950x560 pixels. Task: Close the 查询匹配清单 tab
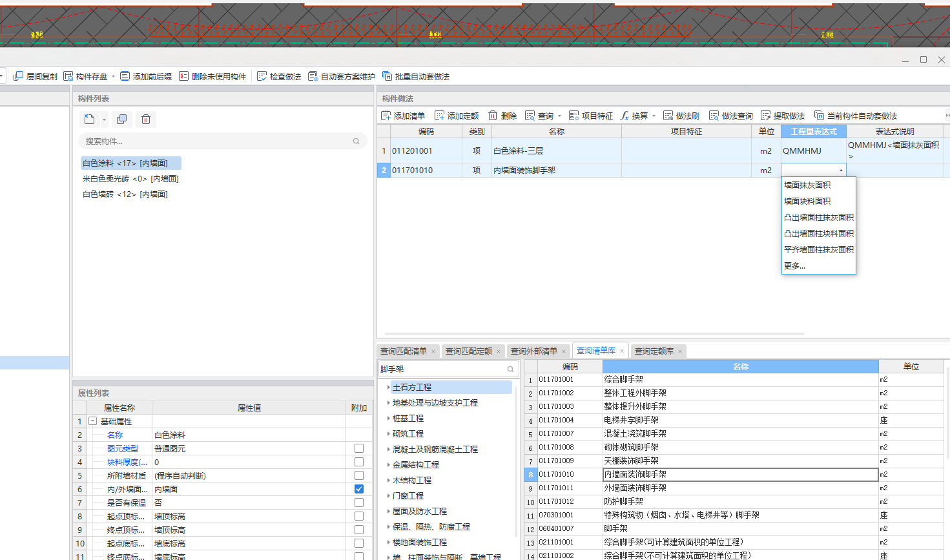(433, 351)
